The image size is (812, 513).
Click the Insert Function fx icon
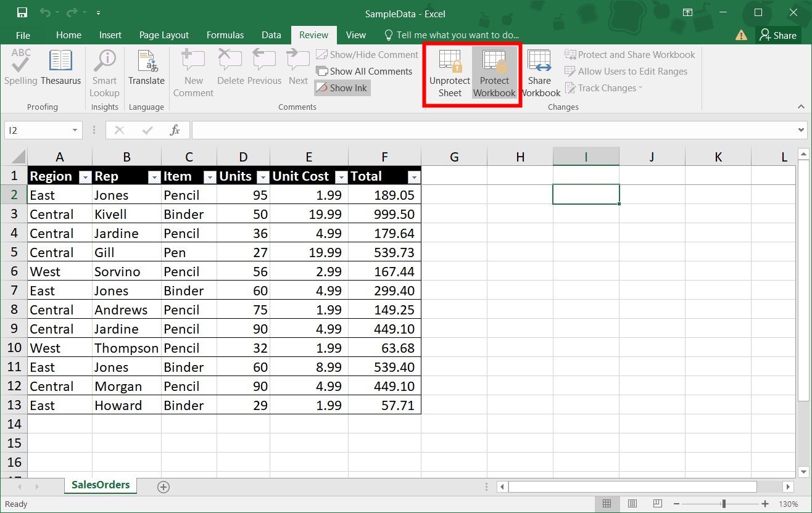pyautogui.click(x=175, y=130)
